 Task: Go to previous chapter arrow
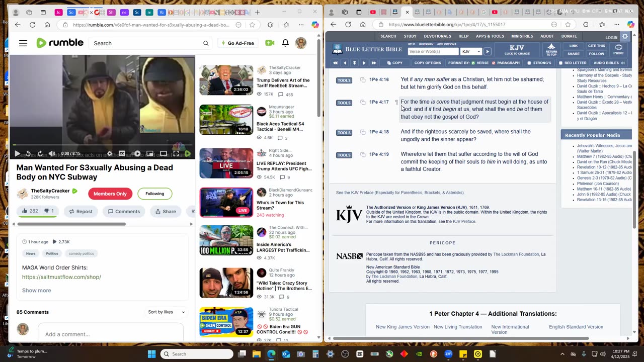[x=345, y=63]
